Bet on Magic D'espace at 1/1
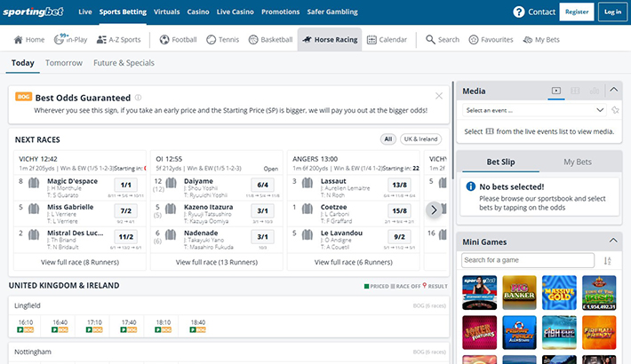631x364 pixels. tap(126, 185)
